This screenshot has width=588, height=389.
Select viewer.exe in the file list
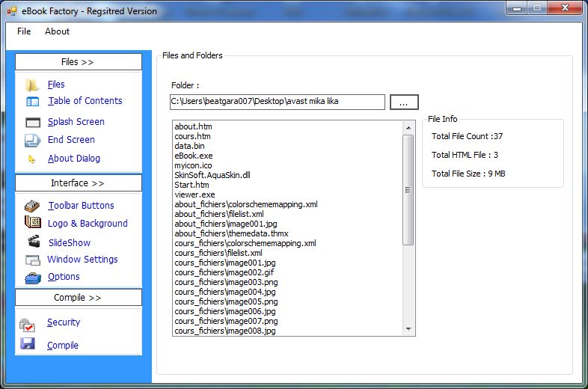(195, 194)
